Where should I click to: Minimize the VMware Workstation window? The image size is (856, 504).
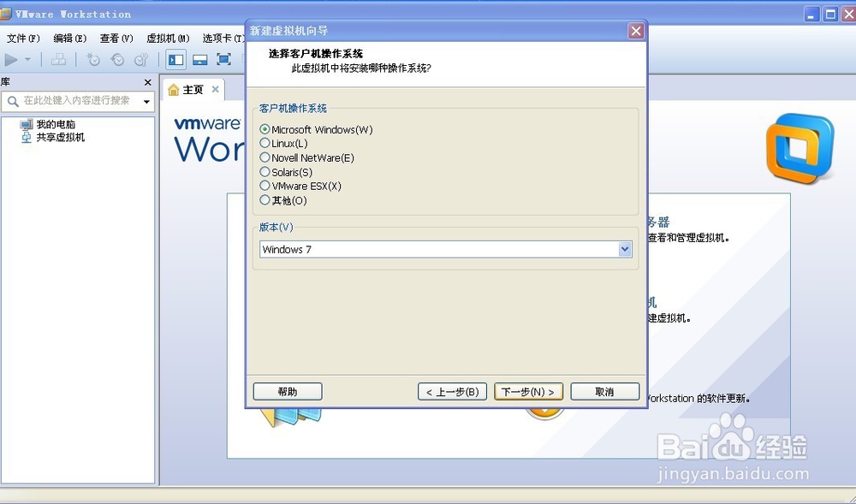811,15
